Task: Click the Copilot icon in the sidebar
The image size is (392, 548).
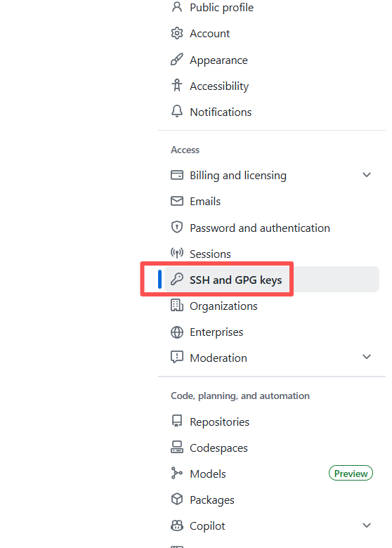Action: click(177, 526)
